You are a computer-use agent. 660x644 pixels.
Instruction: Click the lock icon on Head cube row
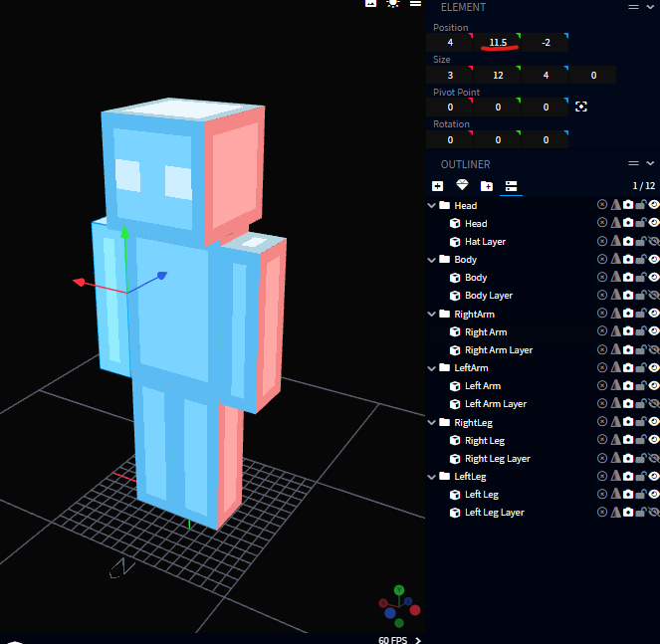click(641, 224)
